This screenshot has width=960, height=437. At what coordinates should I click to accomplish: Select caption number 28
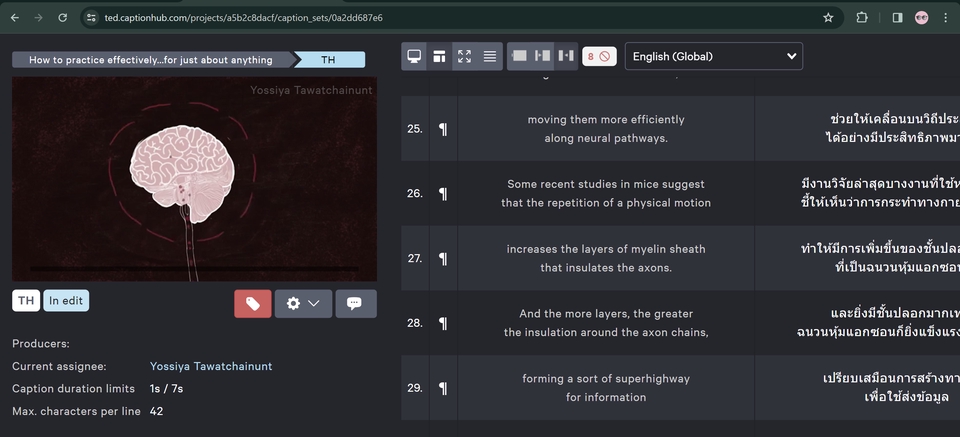click(x=415, y=323)
